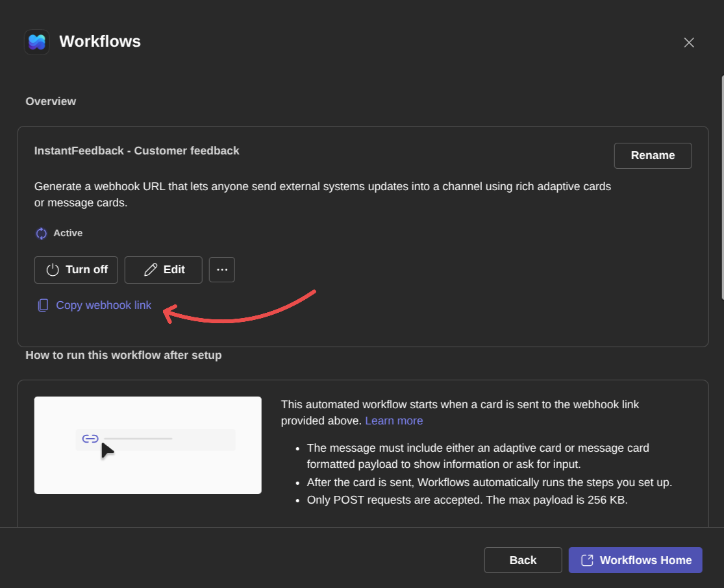
Task: Click the 'InstantFeedback - Customer feedback' title
Action: (136, 151)
